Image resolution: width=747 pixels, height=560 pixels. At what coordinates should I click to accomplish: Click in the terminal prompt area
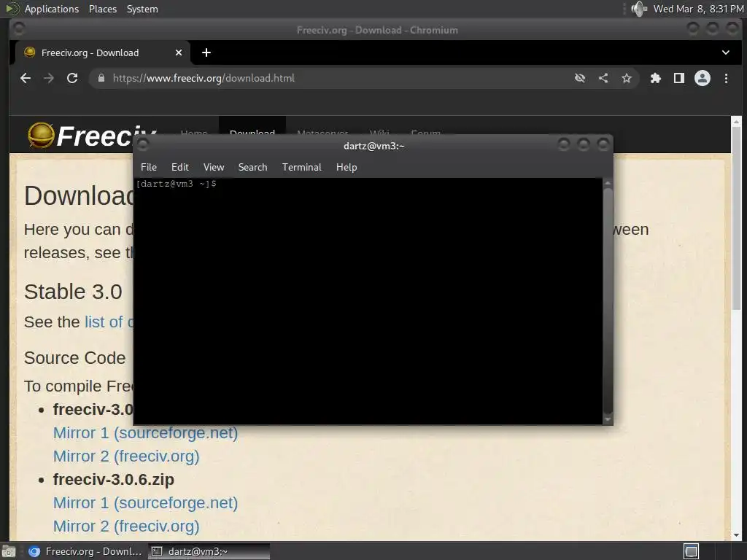click(x=368, y=301)
